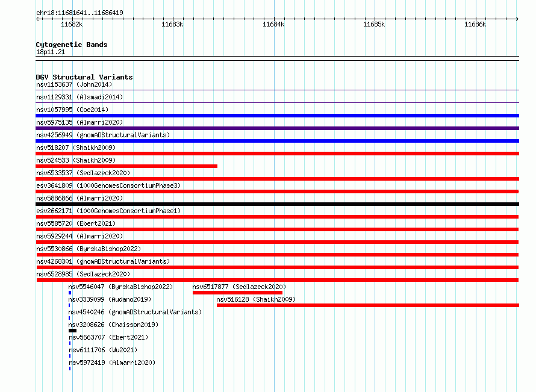Click the 11685k ruler label
This screenshot has width=536, height=392.
coord(374,24)
